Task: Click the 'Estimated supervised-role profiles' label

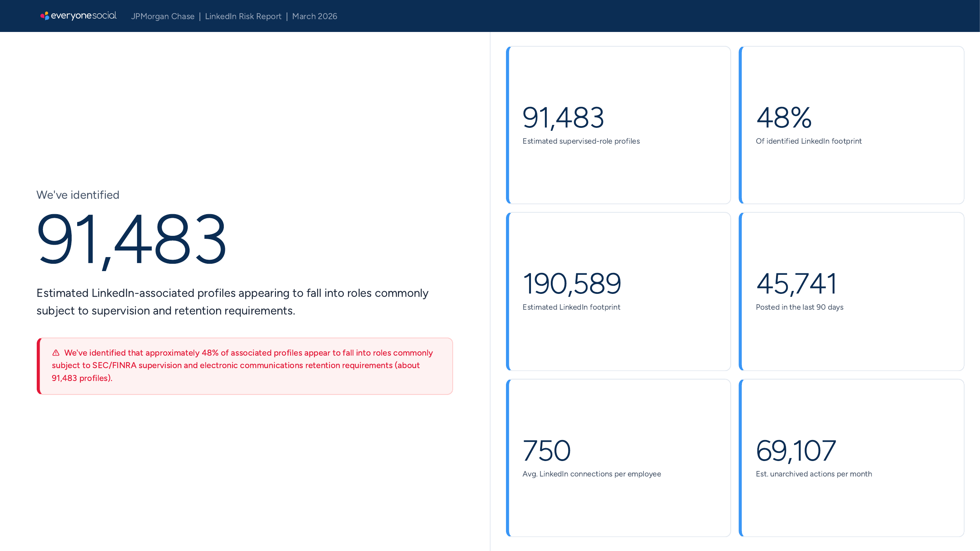Action: 581,141
